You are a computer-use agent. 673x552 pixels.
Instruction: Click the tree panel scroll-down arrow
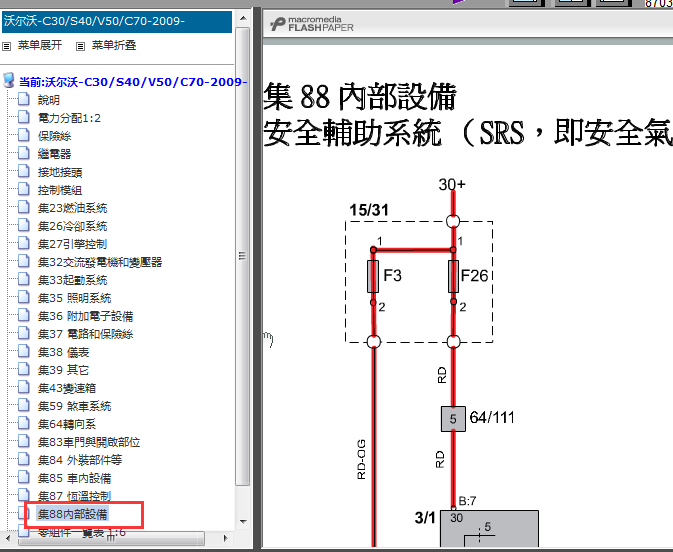pos(243,522)
